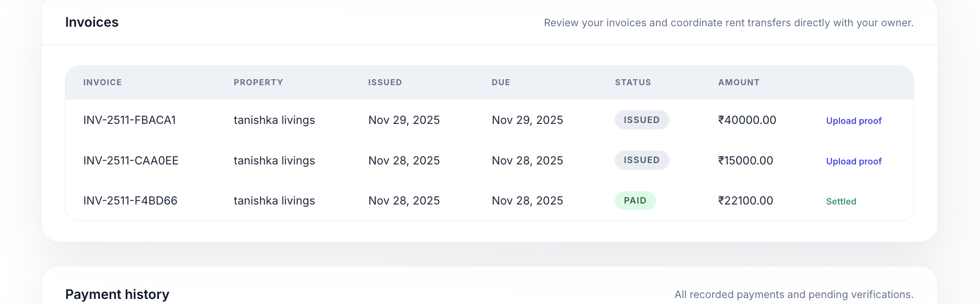The height and width of the screenshot is (304, 980).
Task: Upload proof for invoice INV-2511-FBACA1
Action: (853, 121)
